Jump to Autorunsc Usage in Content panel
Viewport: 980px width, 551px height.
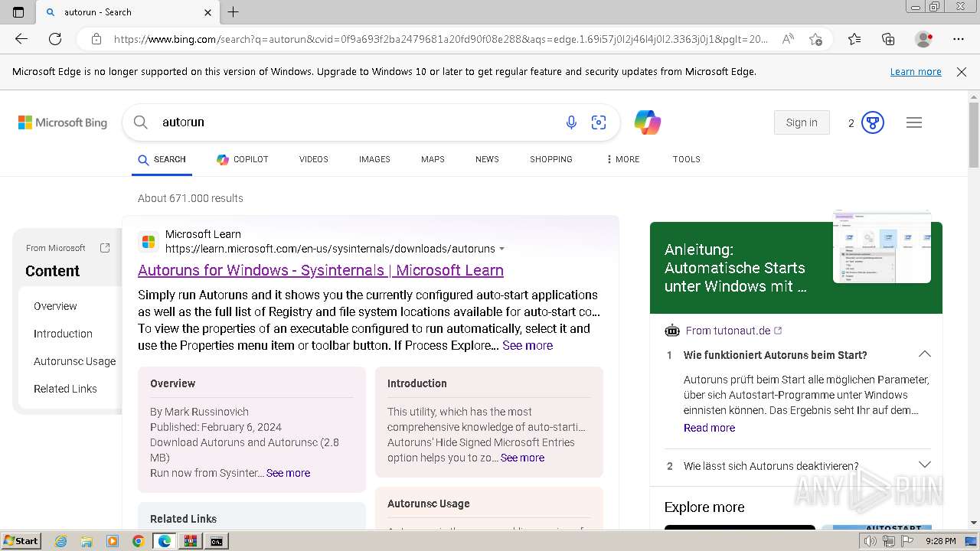click(x=75, y=361)
